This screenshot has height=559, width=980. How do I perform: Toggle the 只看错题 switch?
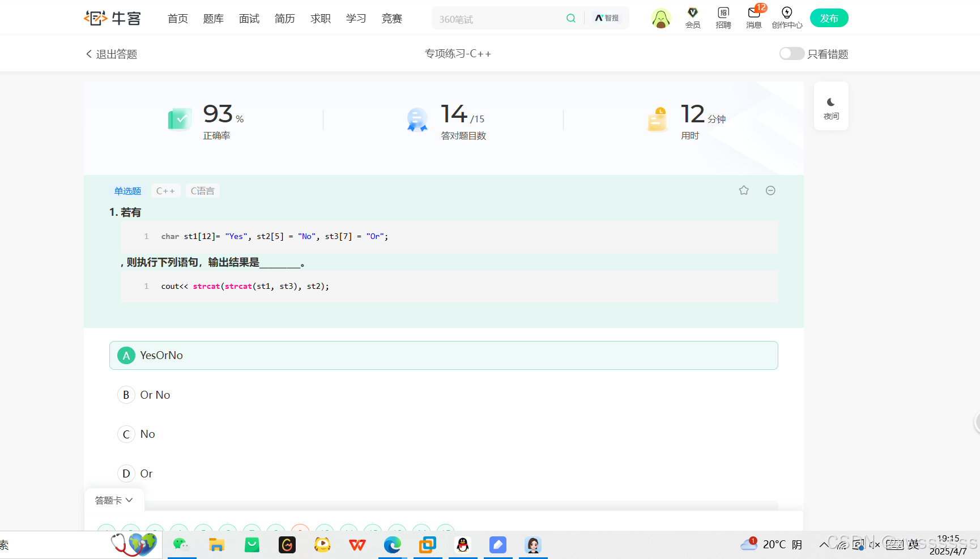point(791,53)
